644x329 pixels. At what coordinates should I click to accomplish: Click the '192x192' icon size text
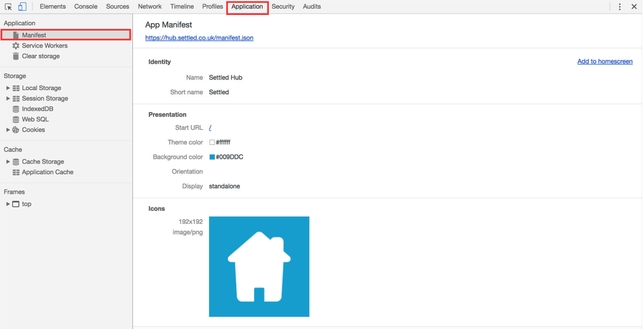(x=190, y=222)
